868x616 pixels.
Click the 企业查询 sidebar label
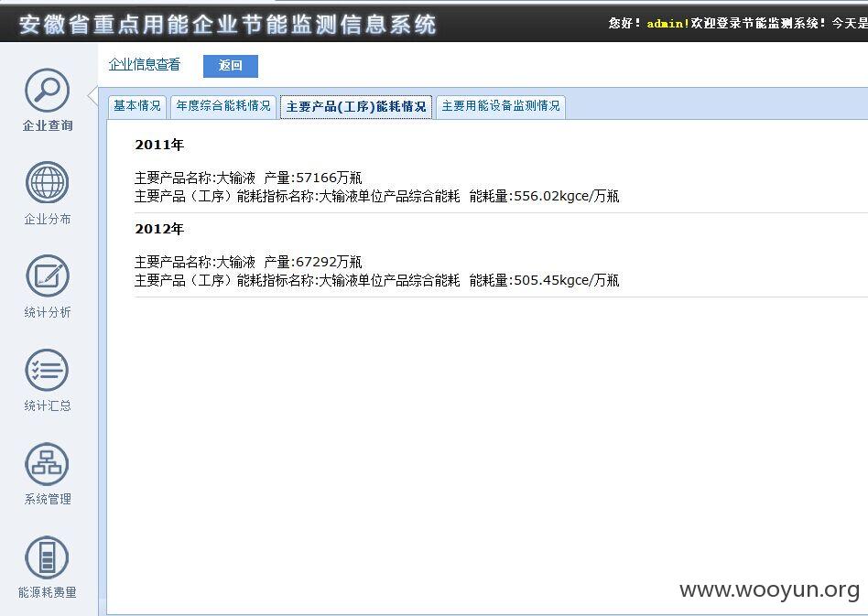point(48,125)
